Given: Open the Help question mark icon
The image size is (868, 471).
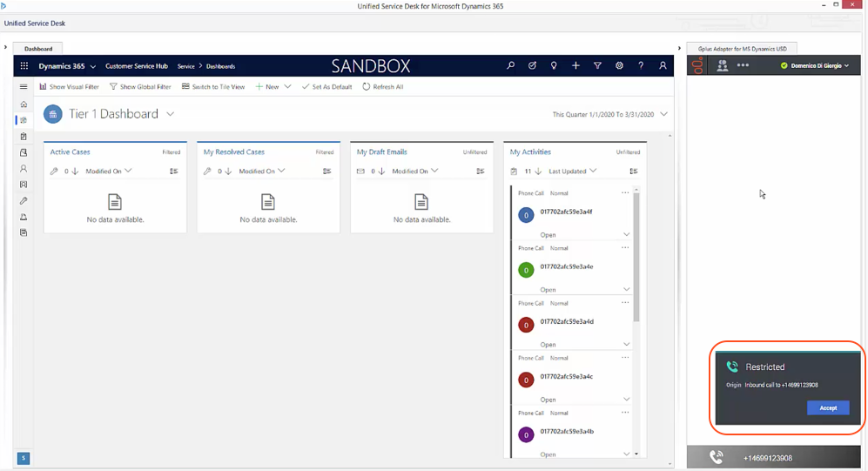Looking at the screenshot, I should (x=641, y=65).
